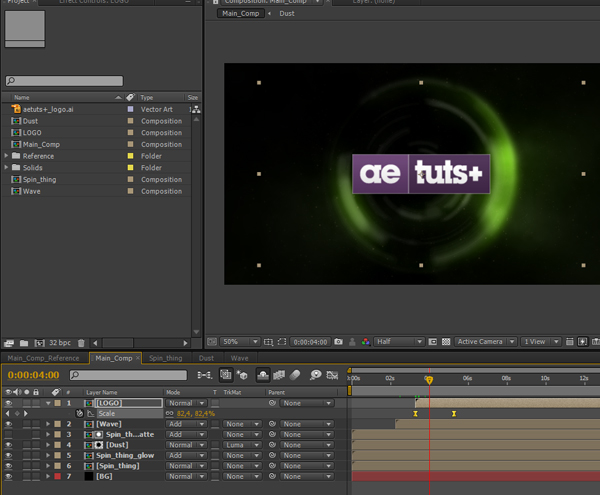This screenshot has width=600, height=495.
Task: Open the 1 View layout dropdown
Action: point(540,342)
